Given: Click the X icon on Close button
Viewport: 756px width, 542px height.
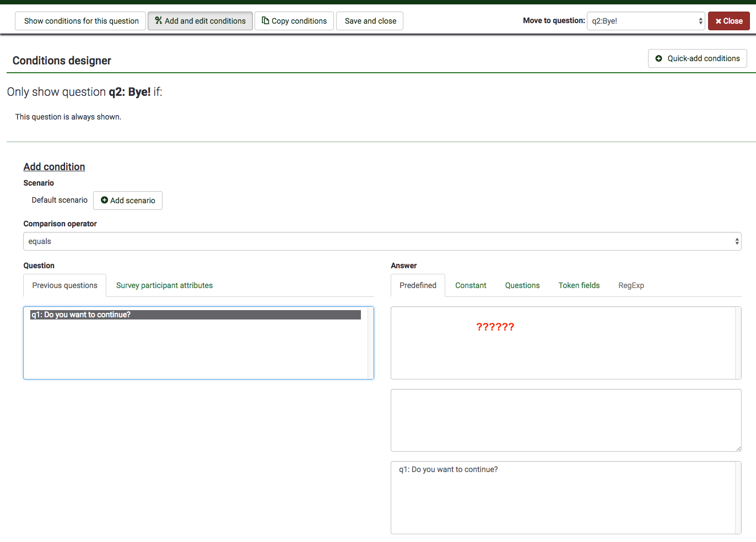Looking at the screenshot, I should point(718,21).
